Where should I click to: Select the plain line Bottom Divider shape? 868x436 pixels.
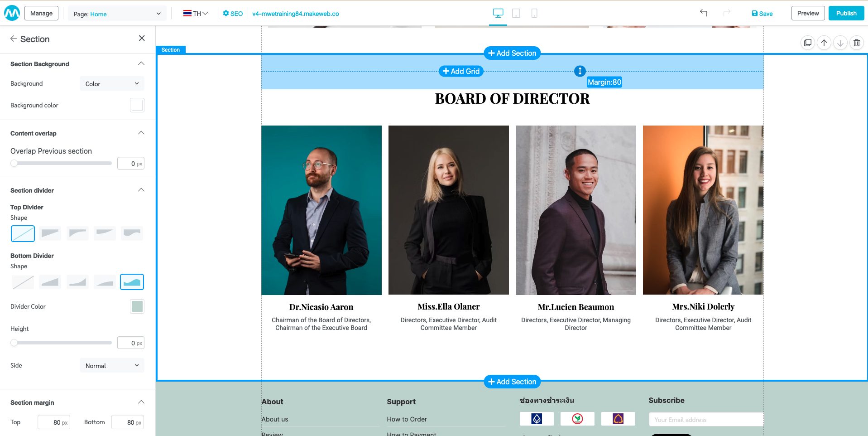(23, 281)
